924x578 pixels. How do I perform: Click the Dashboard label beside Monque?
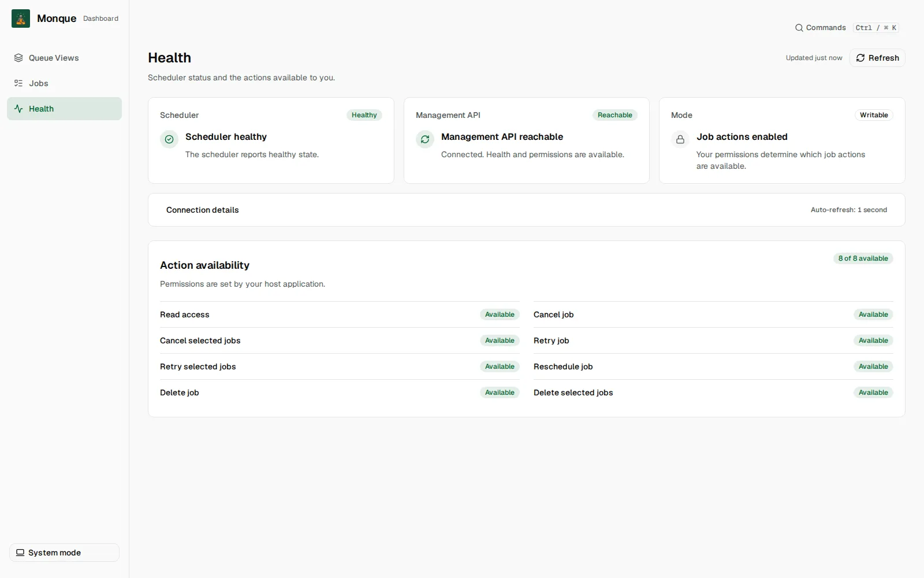click(x=100, y=18)
